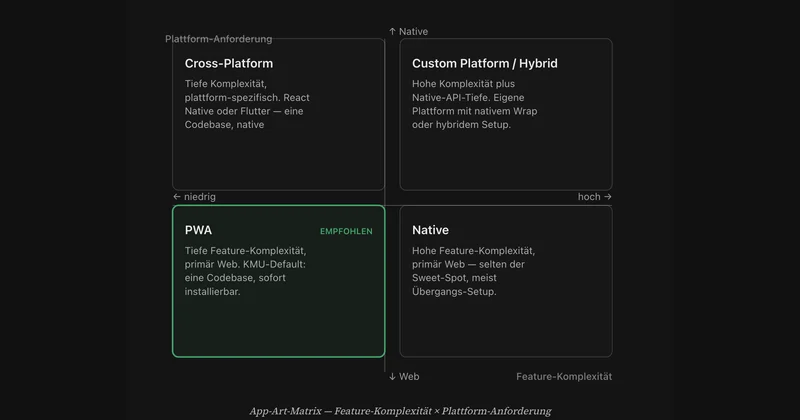
Task: Click the description starting 'Hohe Komplexität plus'
Action: pos(474,104)
